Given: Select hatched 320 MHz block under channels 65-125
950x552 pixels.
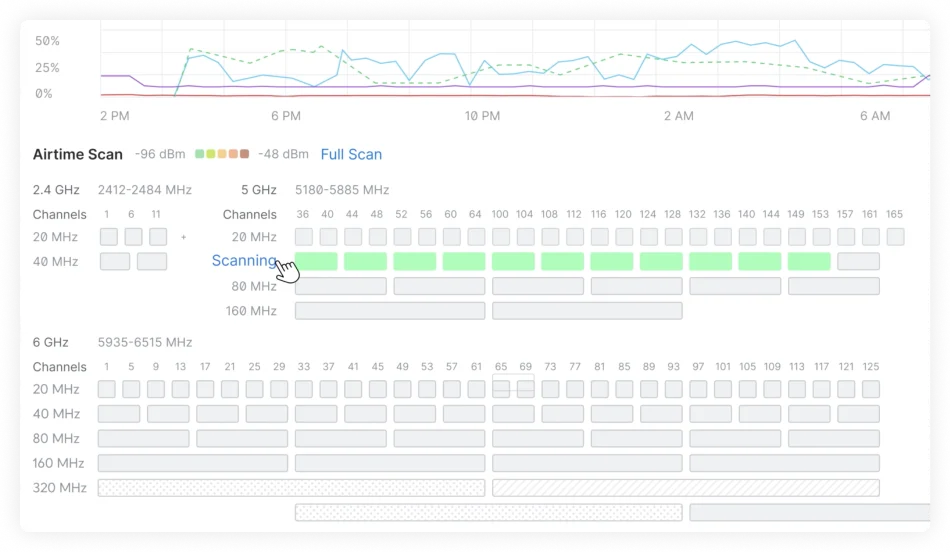Looking at the screenshot, I should 686,488.
